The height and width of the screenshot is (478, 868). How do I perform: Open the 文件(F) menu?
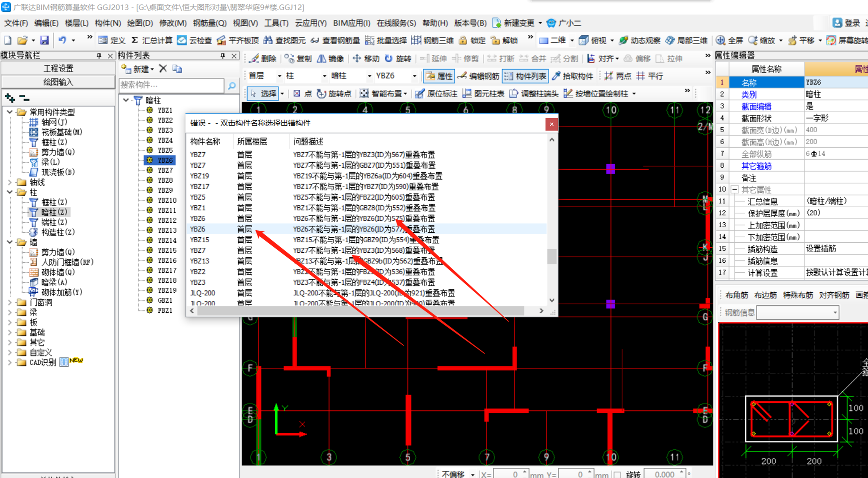click(16, 23)
